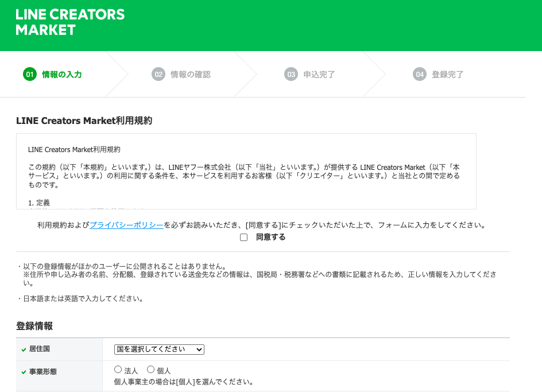
Task: Select the 個人 radio button
Action: 150,370
